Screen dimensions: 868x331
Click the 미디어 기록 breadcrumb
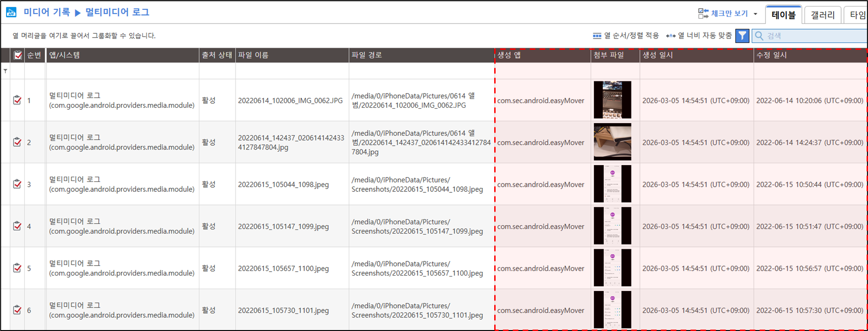click(x=47, y=12)
